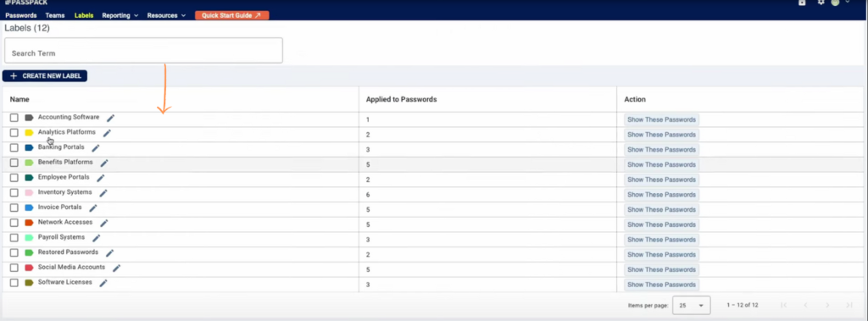868x321 pixels.
Task: Show These Passwords for Software Licenses
Action: [x=661, y=285]
